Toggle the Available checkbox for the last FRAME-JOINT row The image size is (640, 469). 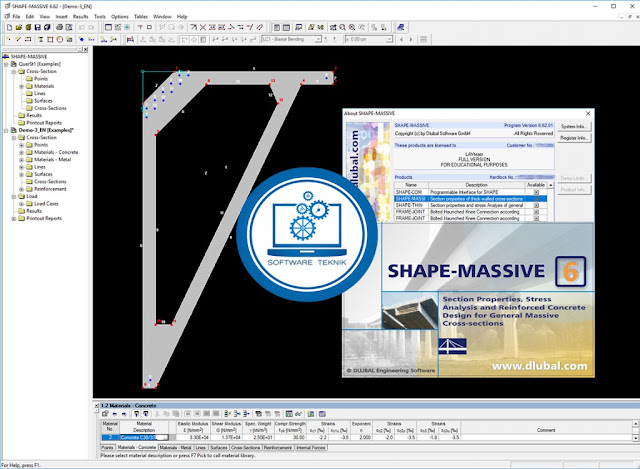click(536, 218)
